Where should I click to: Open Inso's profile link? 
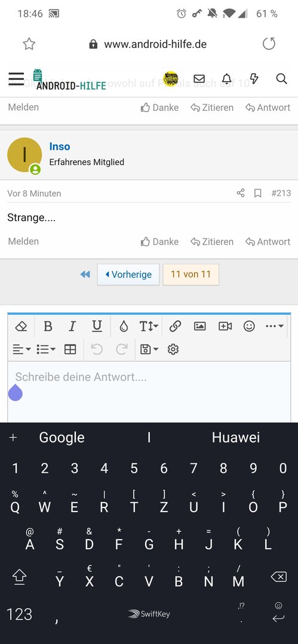click(x=60, y=147)
